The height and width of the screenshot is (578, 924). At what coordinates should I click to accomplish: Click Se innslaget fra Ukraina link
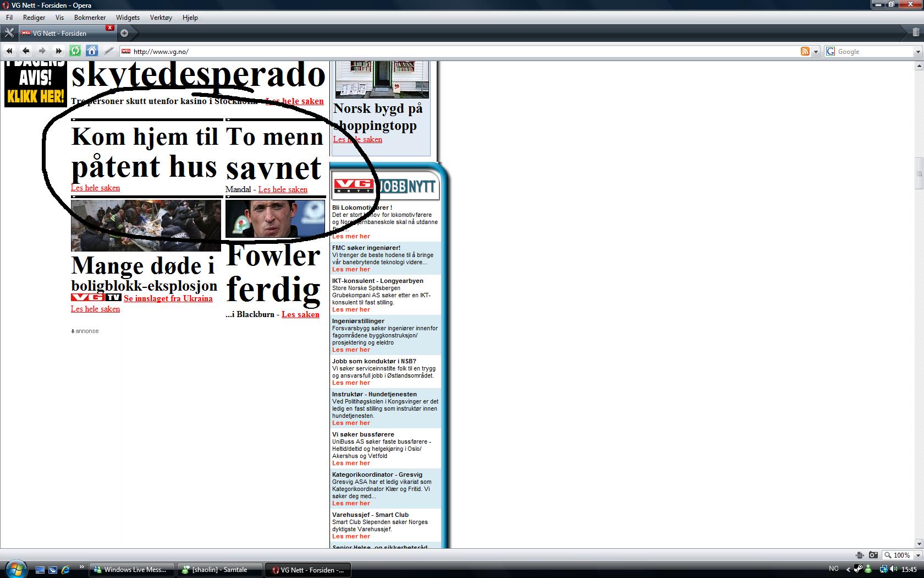click(x=168, y=298)
